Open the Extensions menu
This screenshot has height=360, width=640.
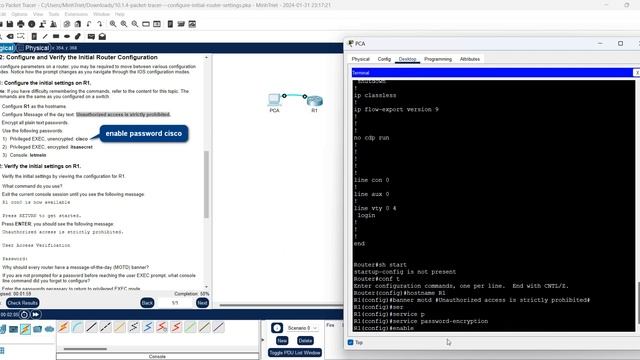coord(76,14)
